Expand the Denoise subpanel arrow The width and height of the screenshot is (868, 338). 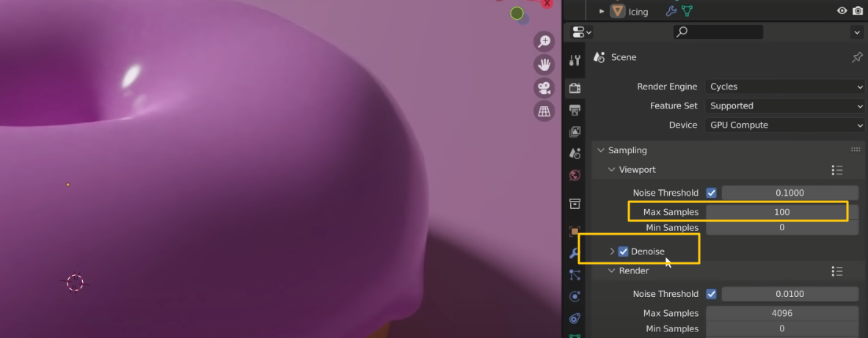coord(612,251)
